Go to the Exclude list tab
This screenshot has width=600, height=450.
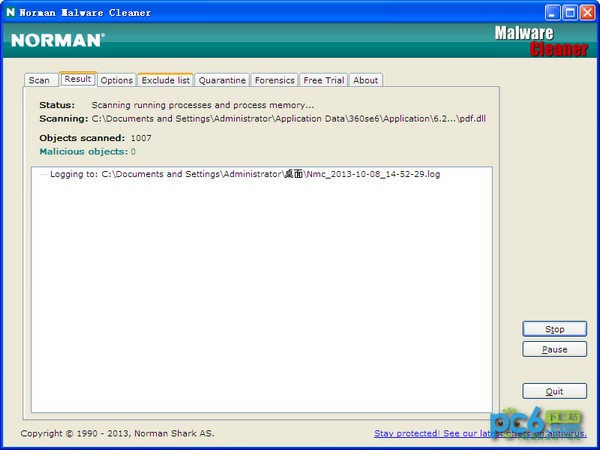[x=166, y=80]
